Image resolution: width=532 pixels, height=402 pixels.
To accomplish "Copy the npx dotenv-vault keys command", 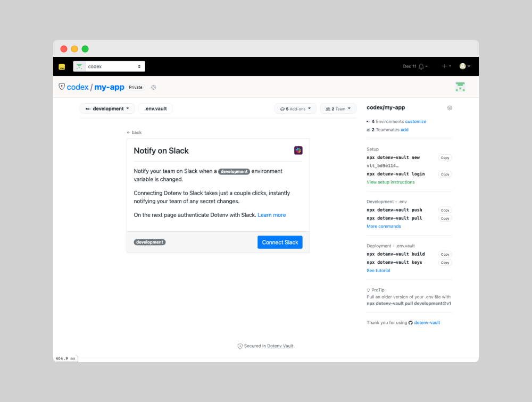I will pyautogui.click(x=445, y=263).
